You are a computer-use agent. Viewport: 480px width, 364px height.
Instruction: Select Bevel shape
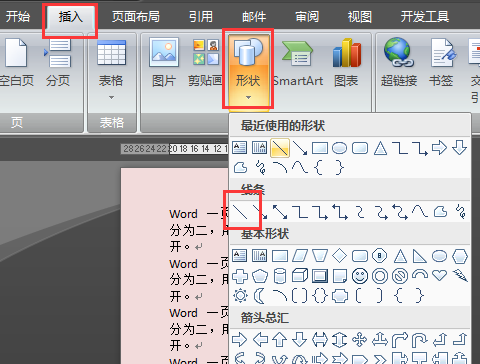[x=320, y=276]
